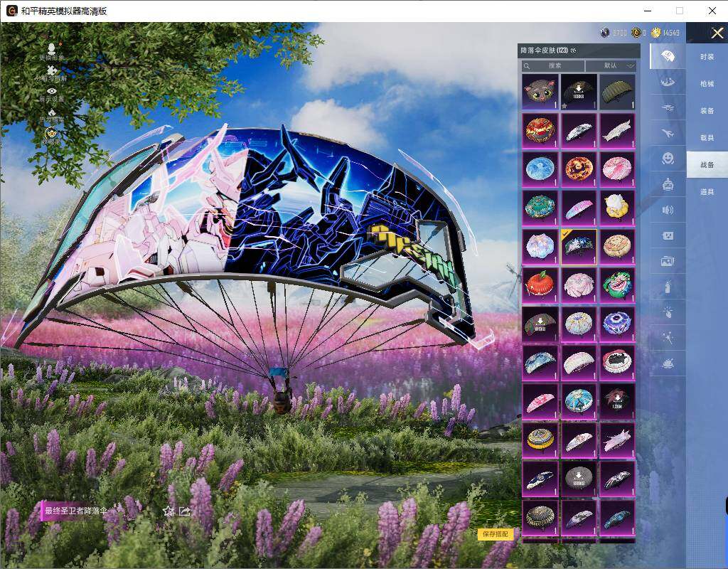728x569 pixels.
Task: Select the chat sticker category icon
Action: (x=668, y=235)
